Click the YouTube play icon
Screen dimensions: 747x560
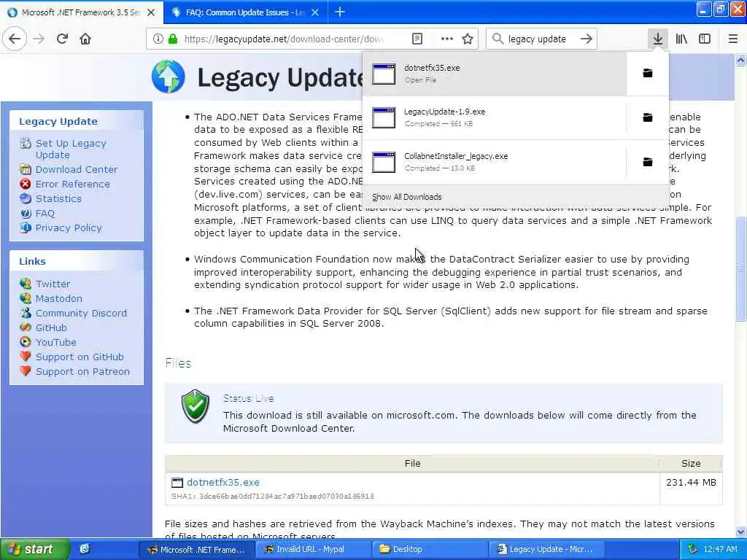point(26,343)
